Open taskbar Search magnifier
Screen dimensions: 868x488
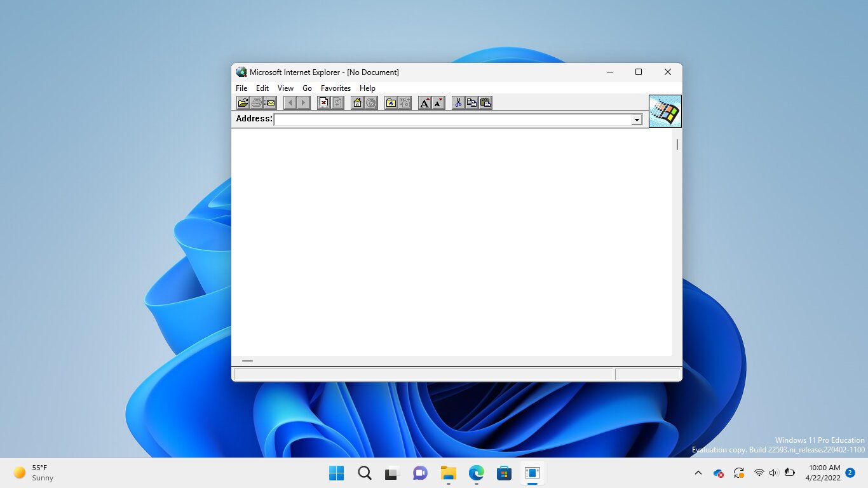(364, 473)
